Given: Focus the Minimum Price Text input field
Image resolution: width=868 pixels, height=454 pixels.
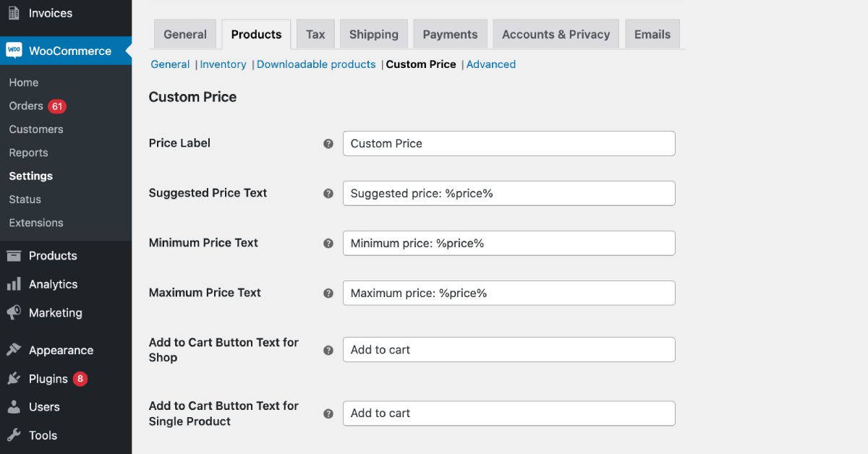Looking at the screenshot, I should tap(509, 243).
